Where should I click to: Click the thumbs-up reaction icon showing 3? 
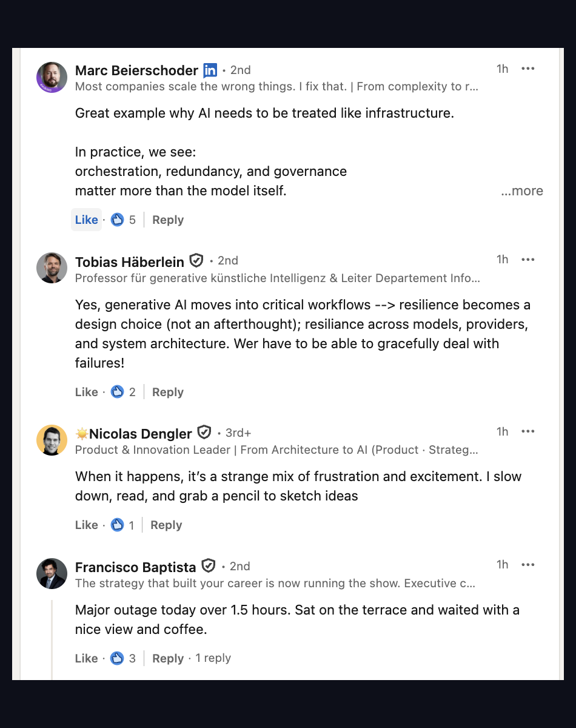[118, 658]
